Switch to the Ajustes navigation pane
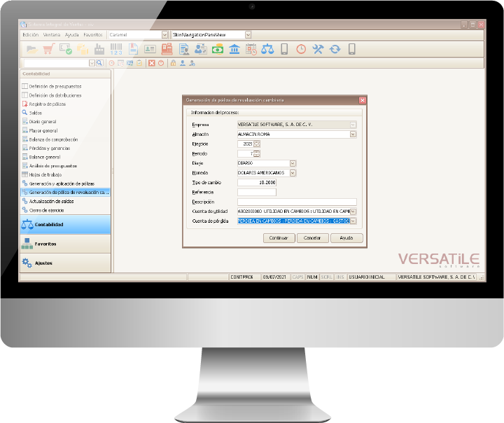Viewport: 504px width, 423px height. click(65, 263)
